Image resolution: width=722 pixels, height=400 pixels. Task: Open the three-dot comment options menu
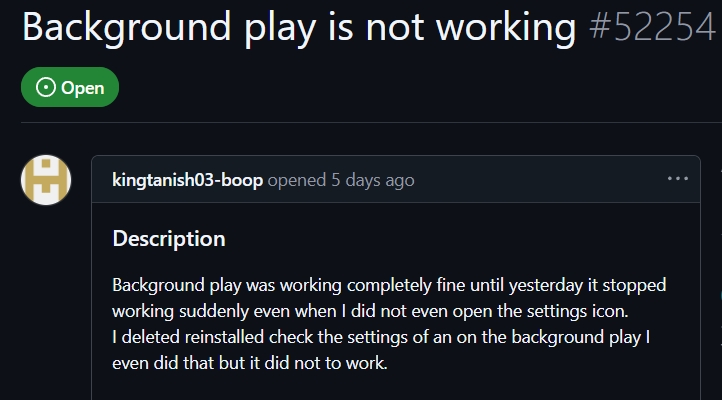coord(677,179)
